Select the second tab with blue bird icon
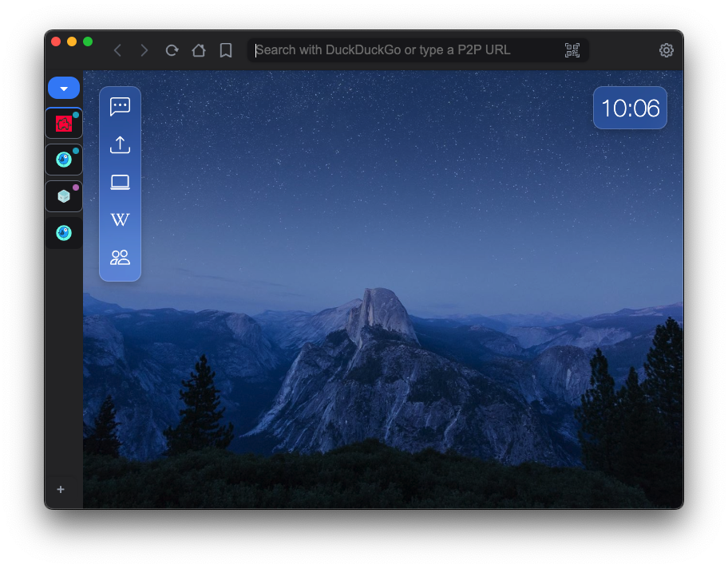Image resolution: width=728 pixels, height=568 pixels. pos(64,160)
